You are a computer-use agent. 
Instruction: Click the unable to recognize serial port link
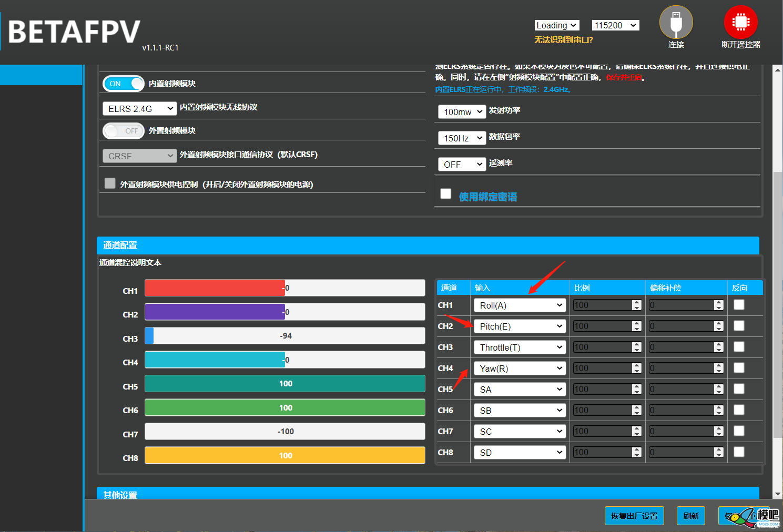(564, 40)
